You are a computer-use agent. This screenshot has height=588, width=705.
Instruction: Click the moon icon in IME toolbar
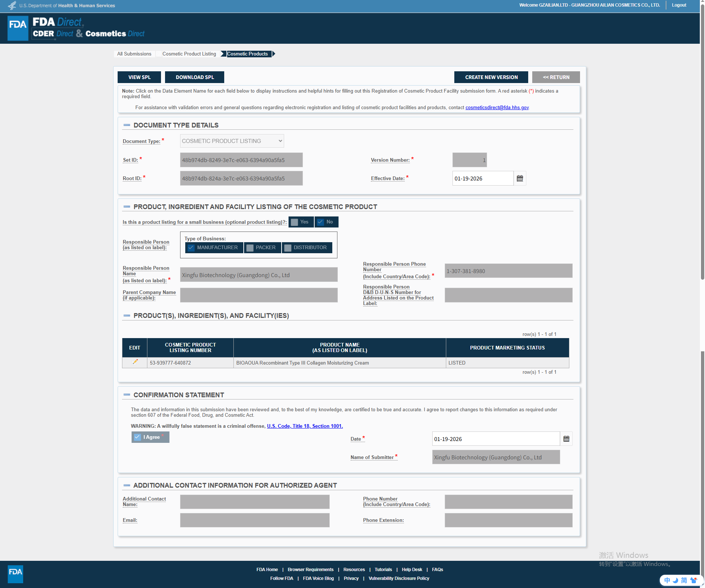[x=676, y=580]
